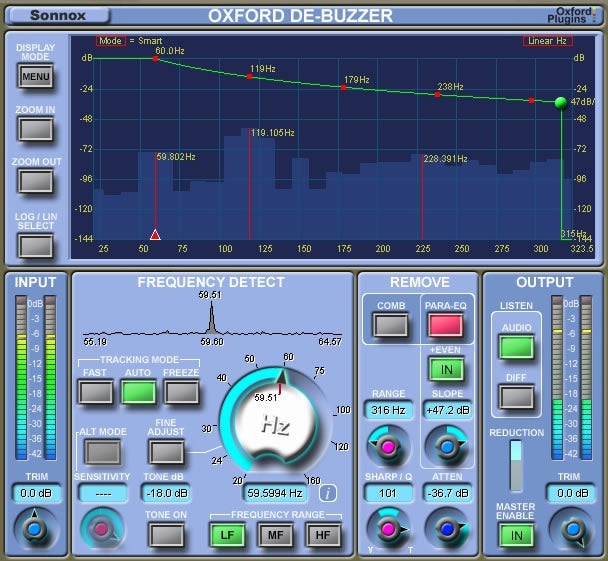Toggle the Master Enable IN button
This screenshot has height=561, width=608.
click(x=517, y=536)
